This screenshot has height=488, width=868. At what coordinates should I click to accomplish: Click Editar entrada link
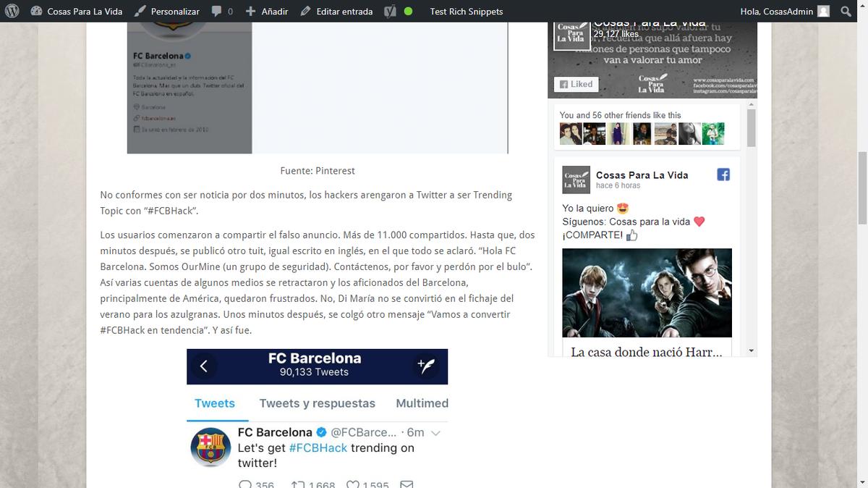[x=336, y=11]
